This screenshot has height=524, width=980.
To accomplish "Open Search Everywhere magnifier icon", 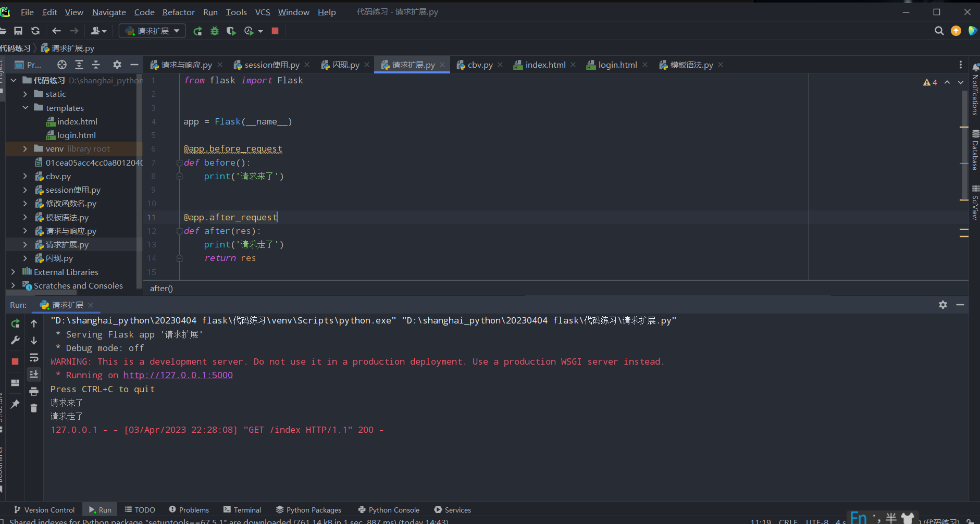I will 939,31.
